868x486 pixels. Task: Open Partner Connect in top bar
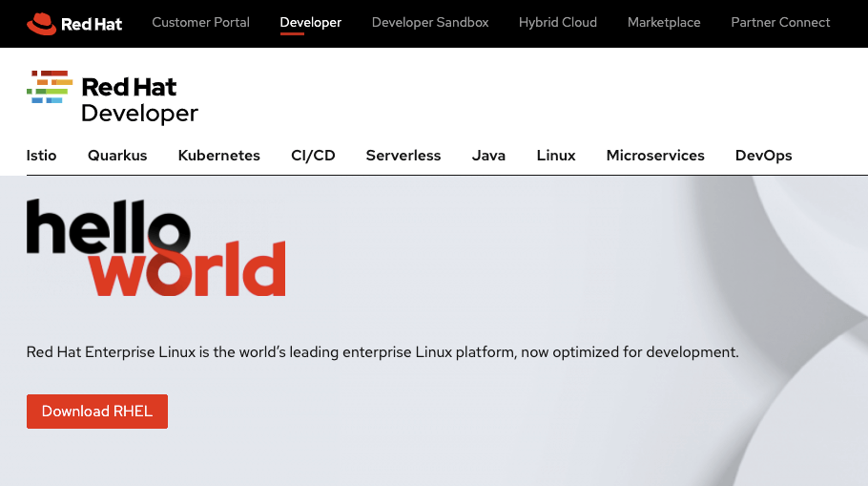pyautogui.click(x=780, y=22)
